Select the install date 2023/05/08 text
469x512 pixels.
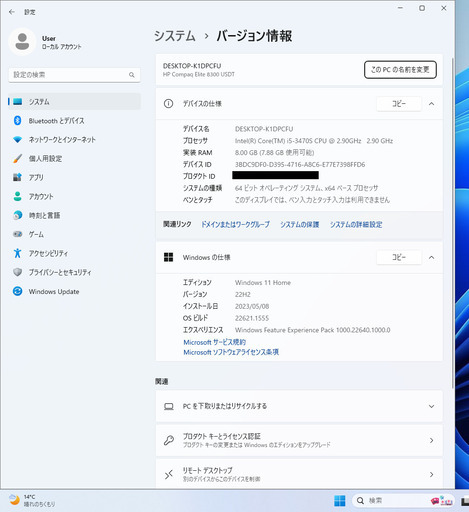252,306
